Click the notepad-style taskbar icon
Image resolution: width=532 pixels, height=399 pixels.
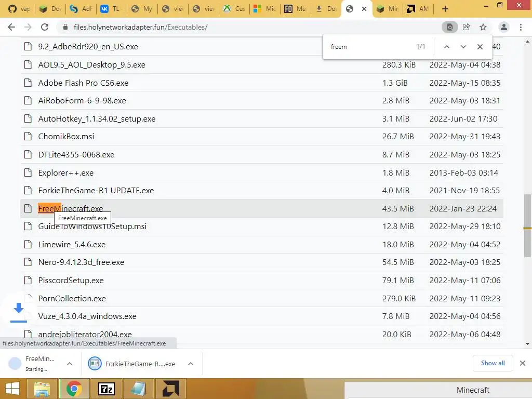(x=138, y=389)
